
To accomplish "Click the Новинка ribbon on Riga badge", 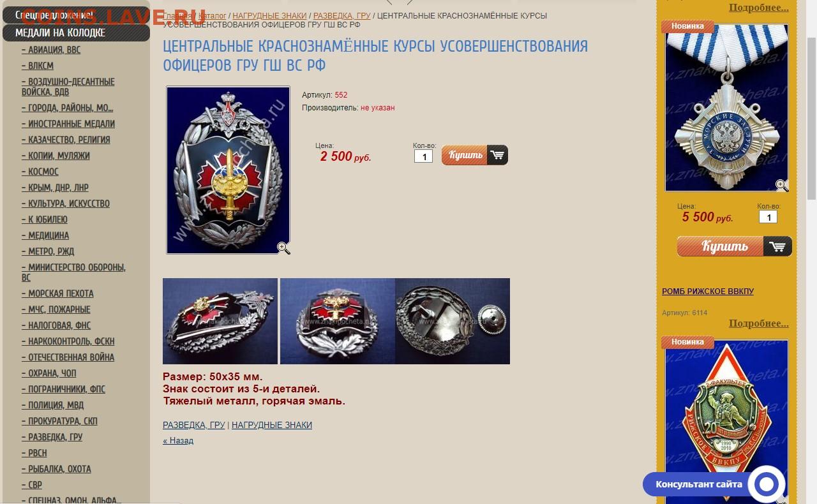I will 687,342.
